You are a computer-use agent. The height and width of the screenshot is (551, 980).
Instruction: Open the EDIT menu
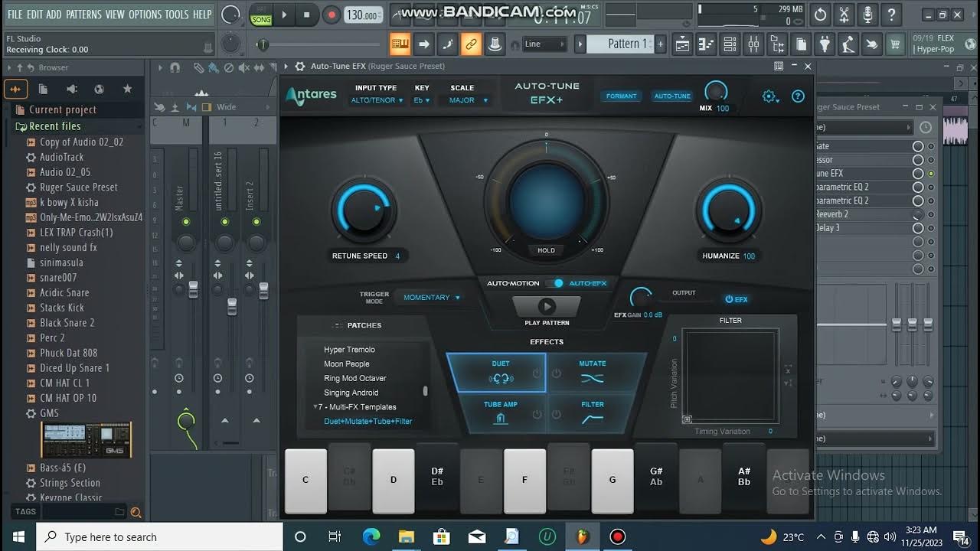click(x=34, y=15)
